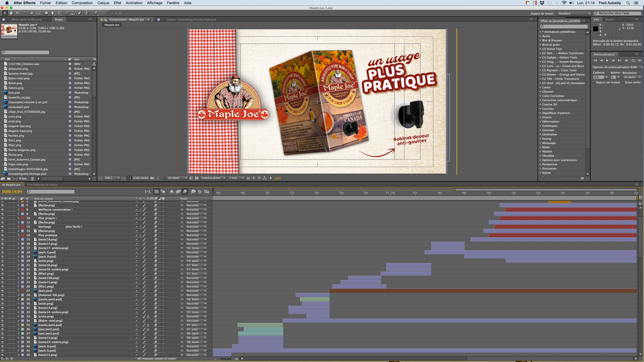This screenshot has width=644, height=362.
Task: Click Mapple Joe composition breadcrumb button
Action: [x=112, y=25]
